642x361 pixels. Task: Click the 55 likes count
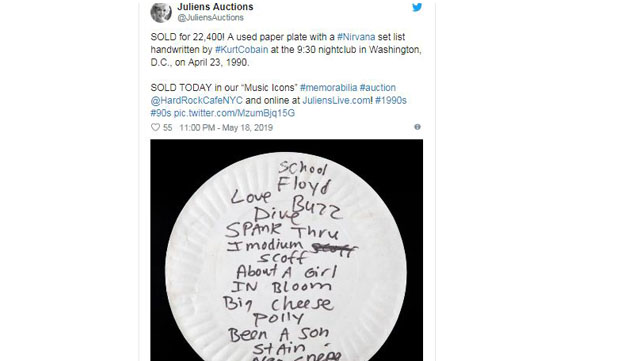tap(167, 128)
